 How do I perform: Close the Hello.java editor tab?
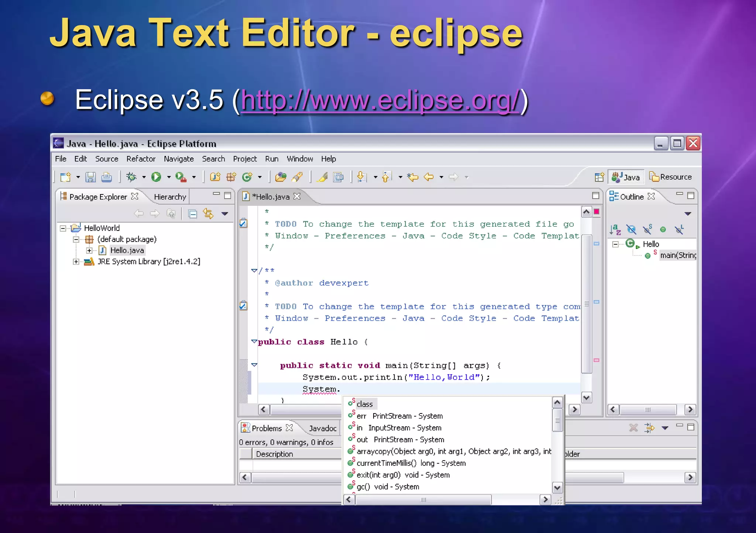297,197
